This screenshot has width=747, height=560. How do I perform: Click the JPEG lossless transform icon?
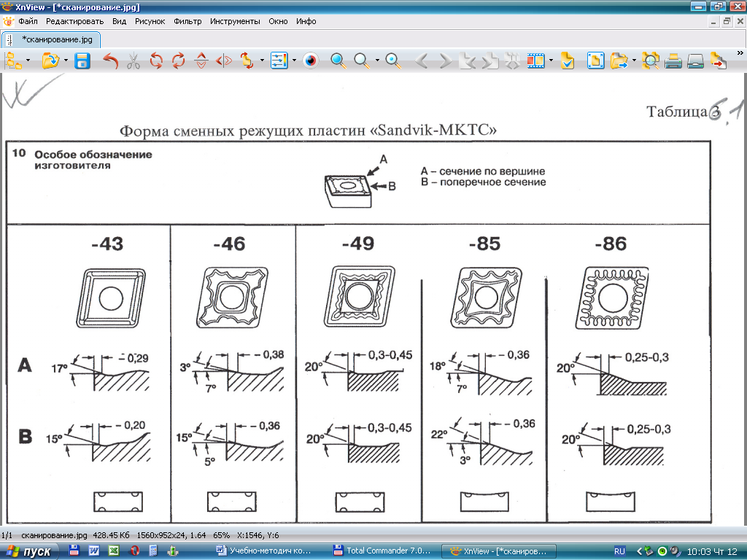[x=247, y=61]
